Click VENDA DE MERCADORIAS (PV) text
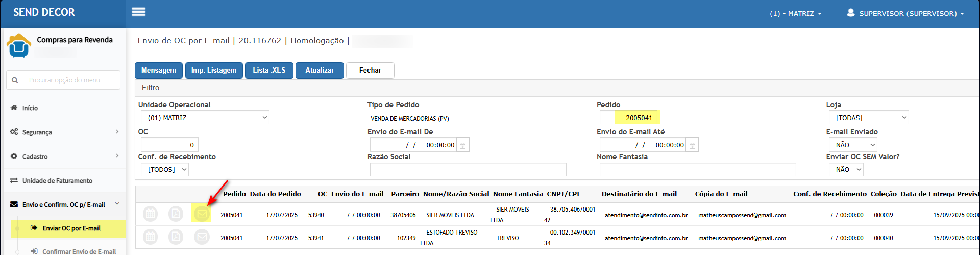The height and width of the screenshot is (255, 980). (x=410, y=118)
